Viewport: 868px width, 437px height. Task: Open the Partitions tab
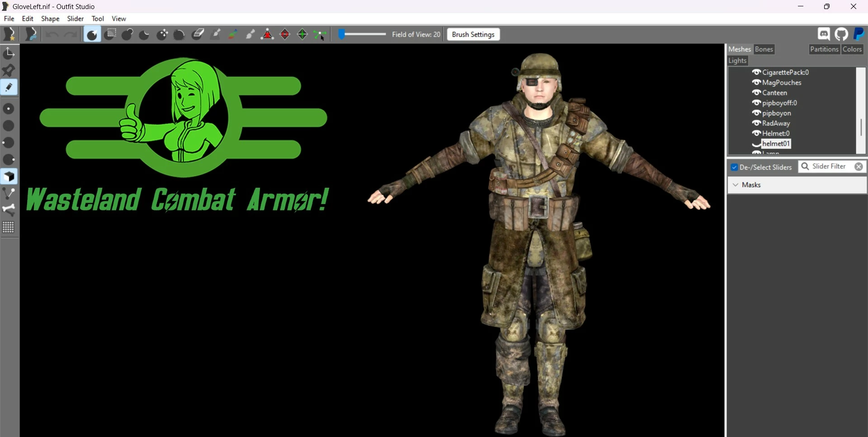tap(824, 49)
